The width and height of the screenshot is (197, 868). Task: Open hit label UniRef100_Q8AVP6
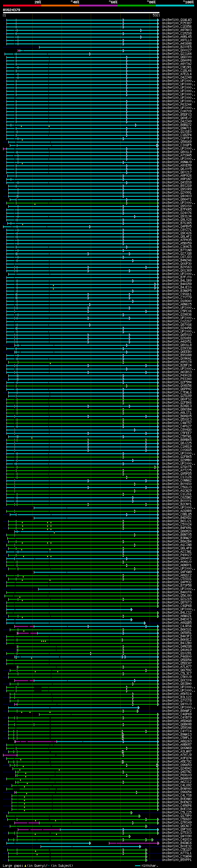[177, 60]
